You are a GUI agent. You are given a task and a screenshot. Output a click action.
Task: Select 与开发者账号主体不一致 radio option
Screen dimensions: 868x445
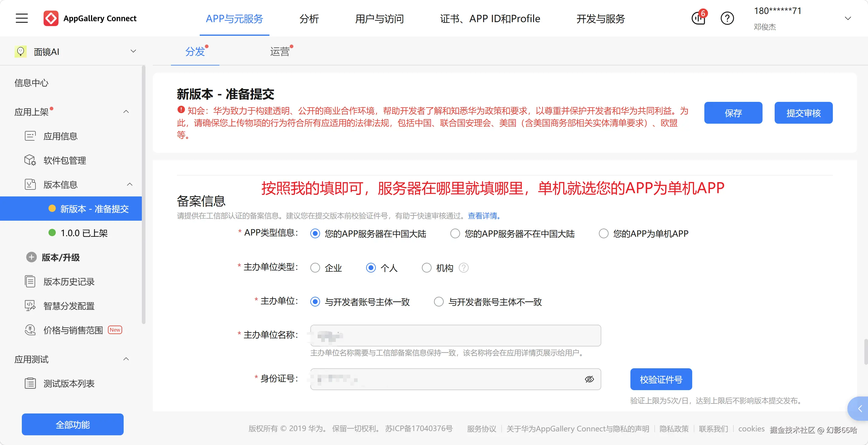[x=439, y=302]
